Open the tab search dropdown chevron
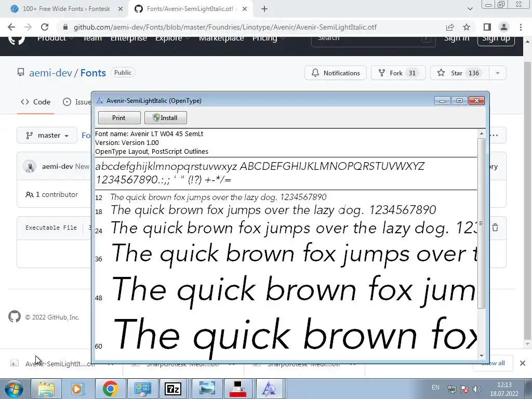This screenshot has width=532, height=399. pyautogui.click(x=470, y=9)
